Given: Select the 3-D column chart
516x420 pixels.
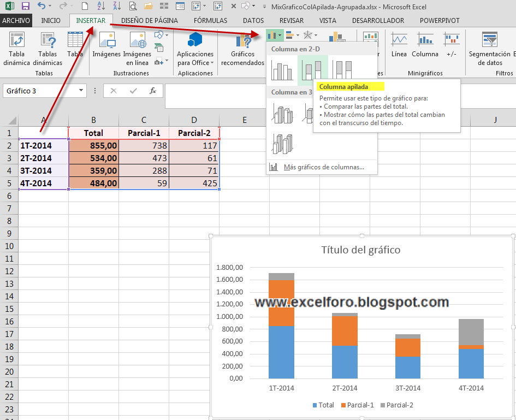Looking at the screenshot, I should coord(282,144).
